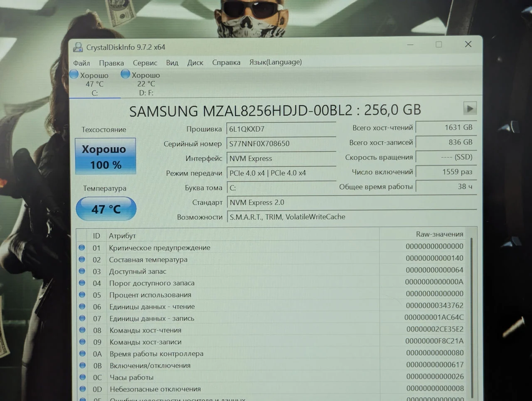Click status dot of attribute 05 row
Screen dimensions: 532x401
point(82,295)
